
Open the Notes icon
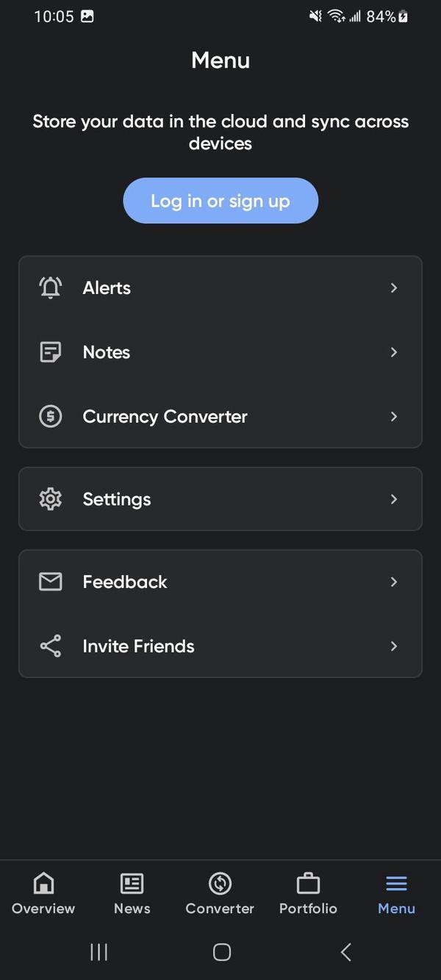[x=49, y=352]
